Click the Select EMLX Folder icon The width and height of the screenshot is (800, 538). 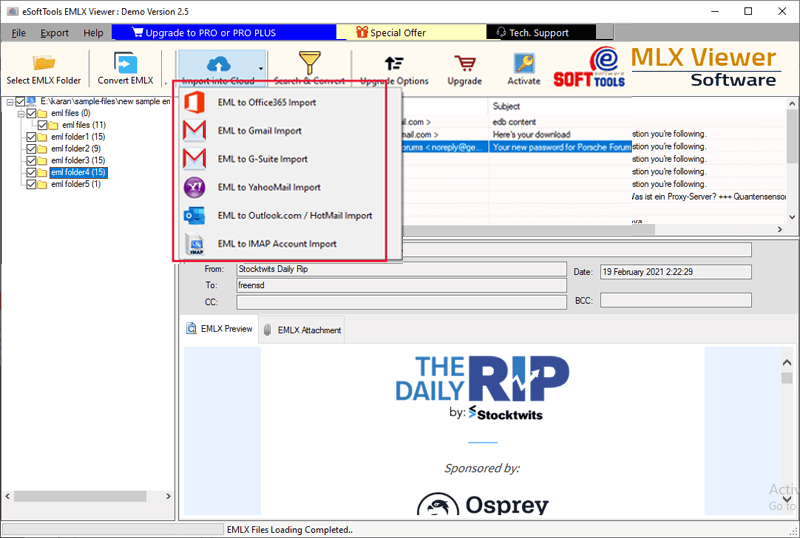(x=44, y=63)
